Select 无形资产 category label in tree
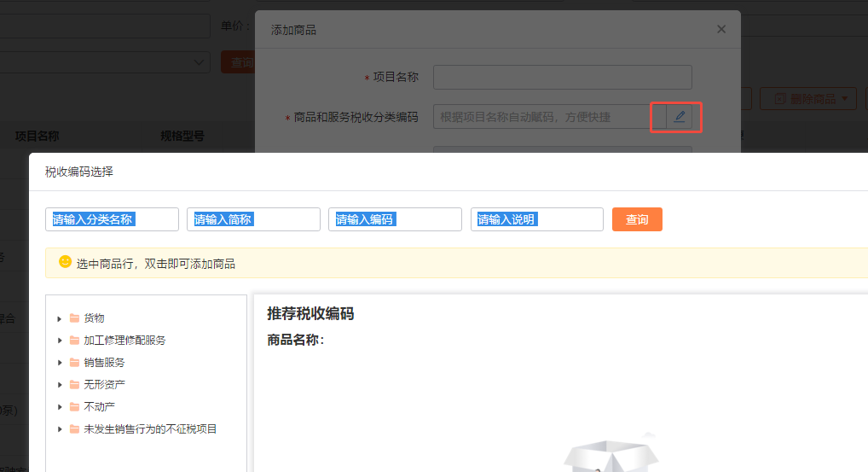Image resolution: width=868 pixels, height=472 pixels. [x=104, y=384]
